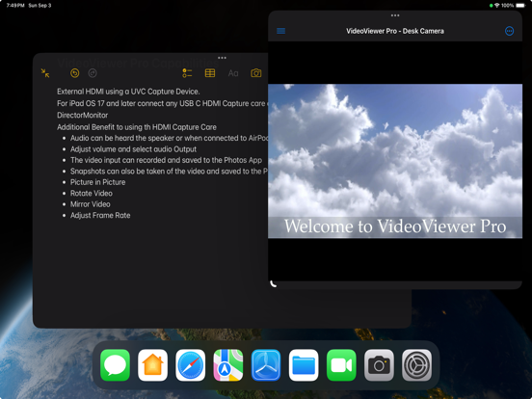Tap the resize handle at the VideoViewer window corner
This screenshot has width=532, height=399.
[x=274, y=284]
